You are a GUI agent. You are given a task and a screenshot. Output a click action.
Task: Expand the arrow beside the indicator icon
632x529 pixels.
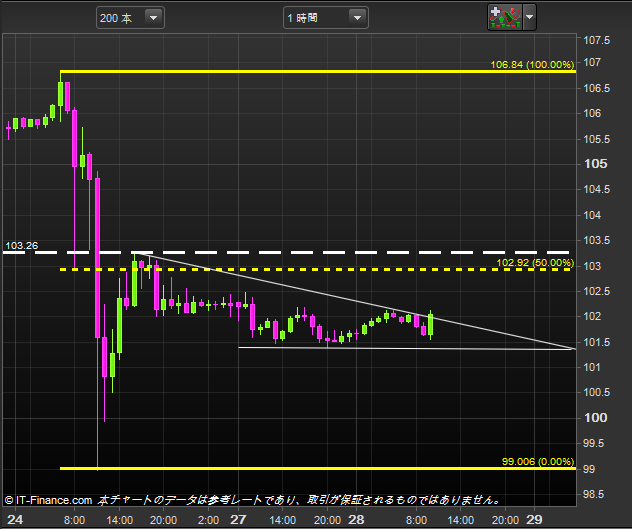click(x=530, y=17)
